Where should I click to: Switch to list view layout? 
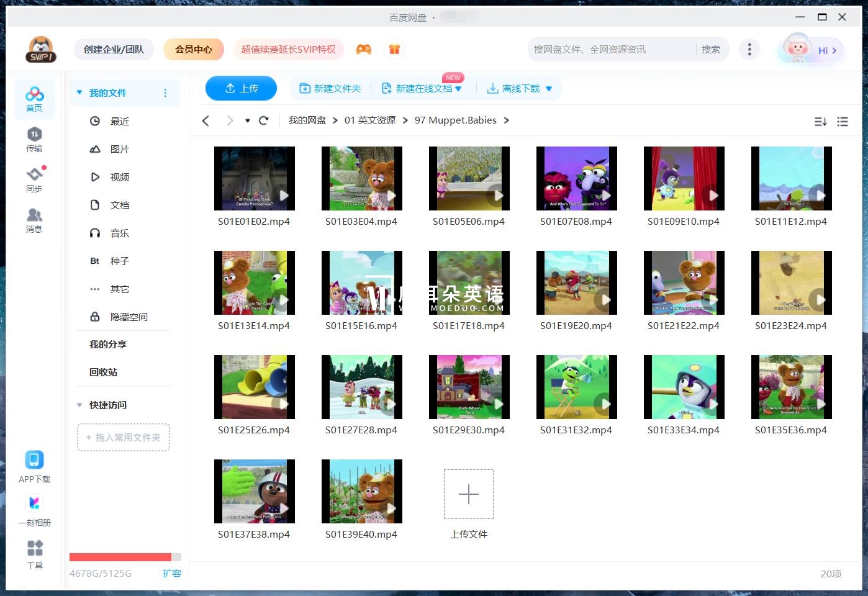tap(843, 122)
